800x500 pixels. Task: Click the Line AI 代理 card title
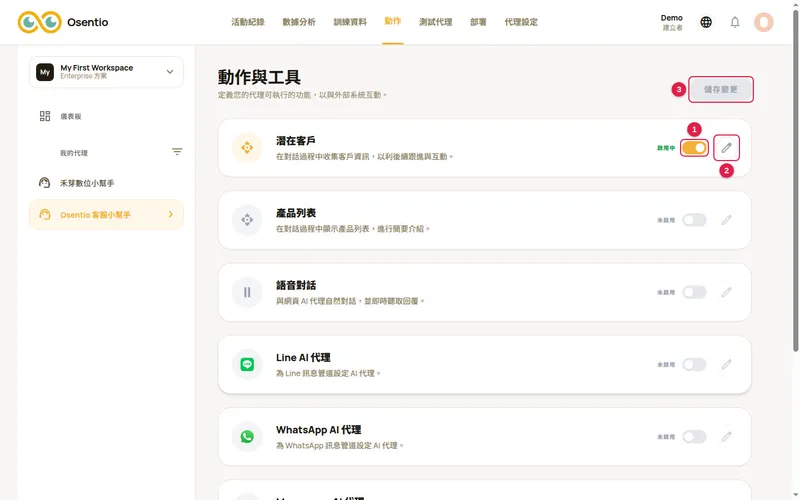tap(303, 357)
